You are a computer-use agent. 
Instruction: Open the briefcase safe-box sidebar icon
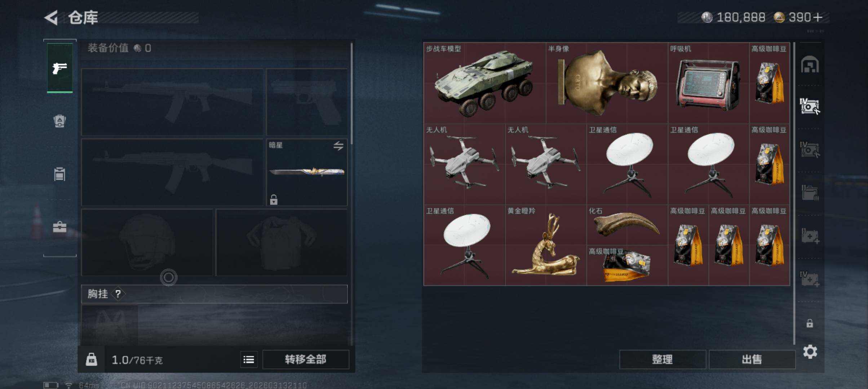coord(60,227)
